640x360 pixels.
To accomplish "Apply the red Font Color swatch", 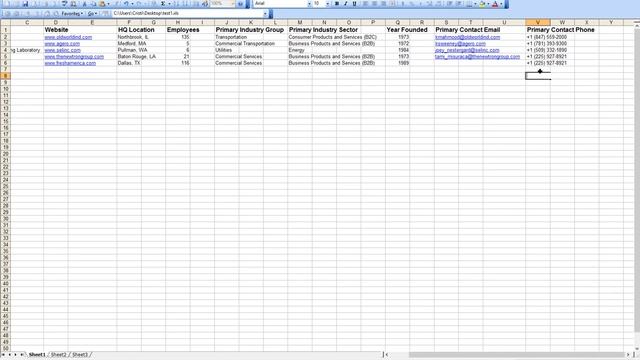I will click(x=495, y=4).
